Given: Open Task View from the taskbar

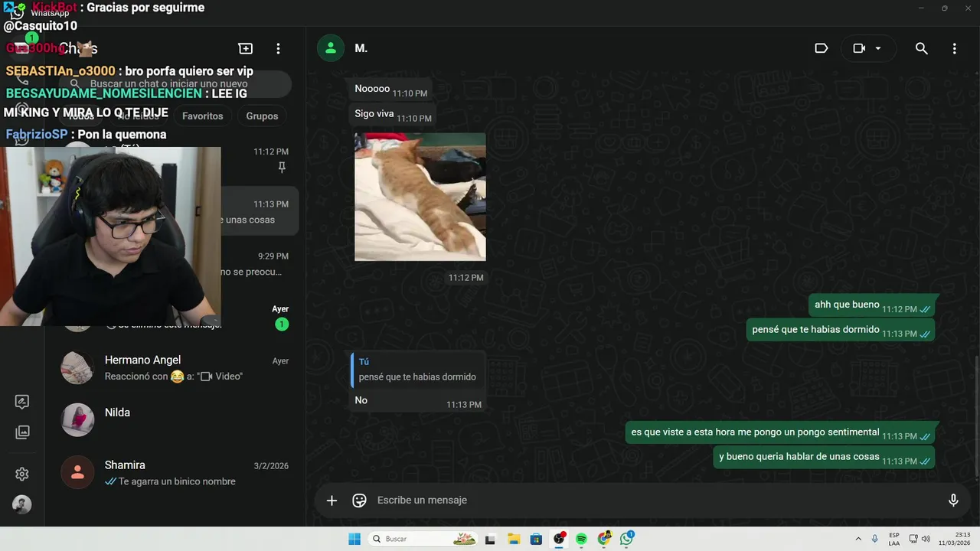Looking at the screenshot, I should click(491, 540).
